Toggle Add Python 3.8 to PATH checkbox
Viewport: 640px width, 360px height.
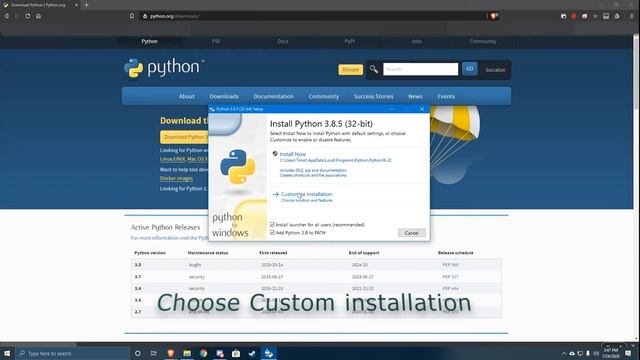coord(272,233)
